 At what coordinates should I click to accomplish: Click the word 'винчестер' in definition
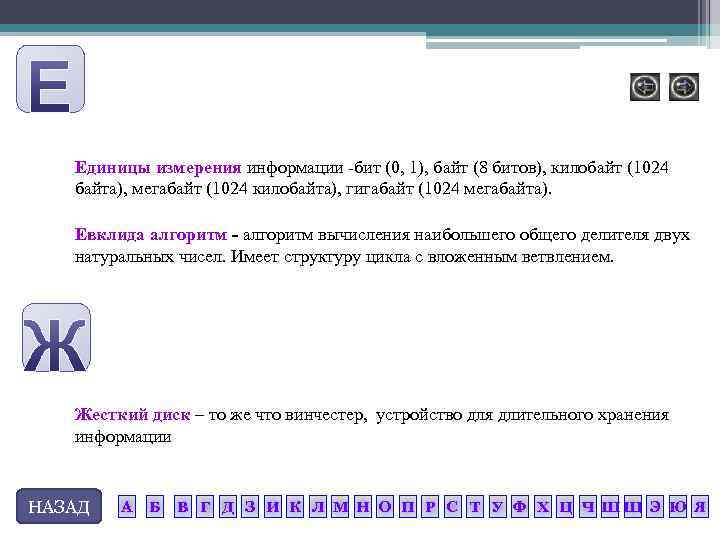(325, 415)
